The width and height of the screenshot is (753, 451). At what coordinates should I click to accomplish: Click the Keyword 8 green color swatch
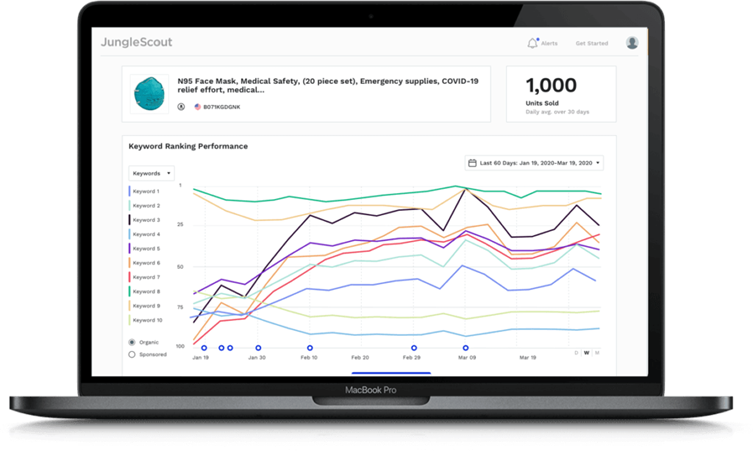130,291
